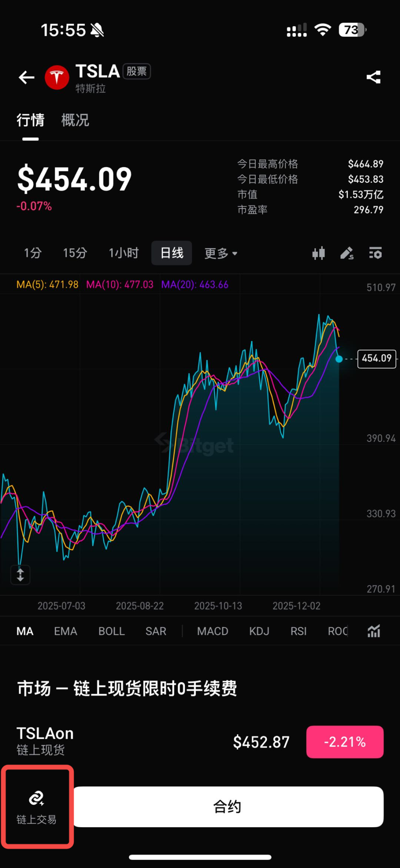Screen dimensions: 400x868
Task: Enable the MACD indicator
Action: [212, 631]
